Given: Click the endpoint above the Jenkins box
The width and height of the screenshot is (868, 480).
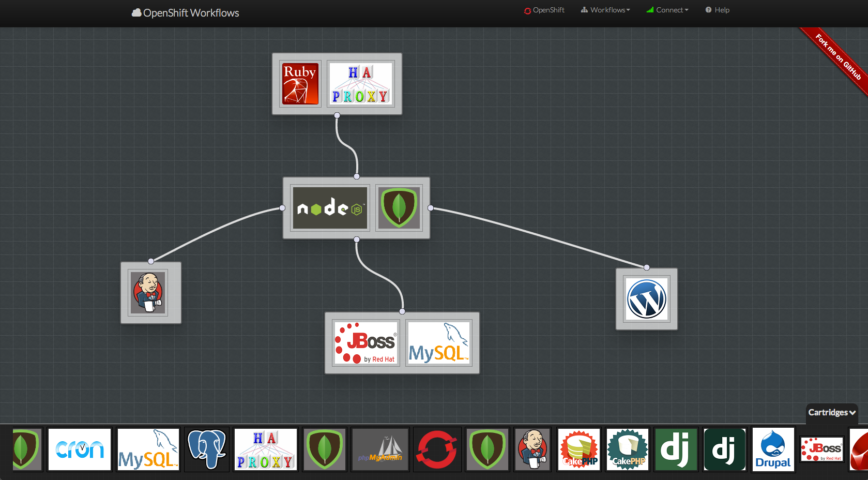Looking at the screenshot, I should 151,261.
